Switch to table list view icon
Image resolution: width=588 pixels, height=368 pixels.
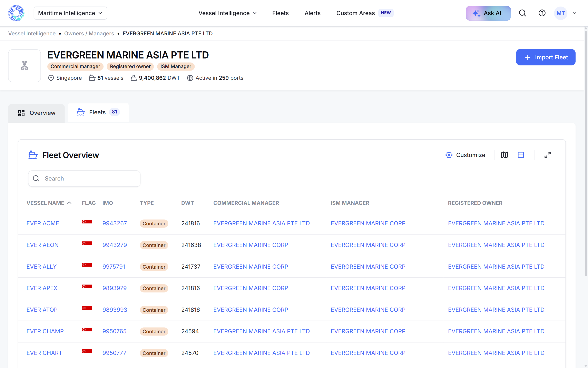521,155
